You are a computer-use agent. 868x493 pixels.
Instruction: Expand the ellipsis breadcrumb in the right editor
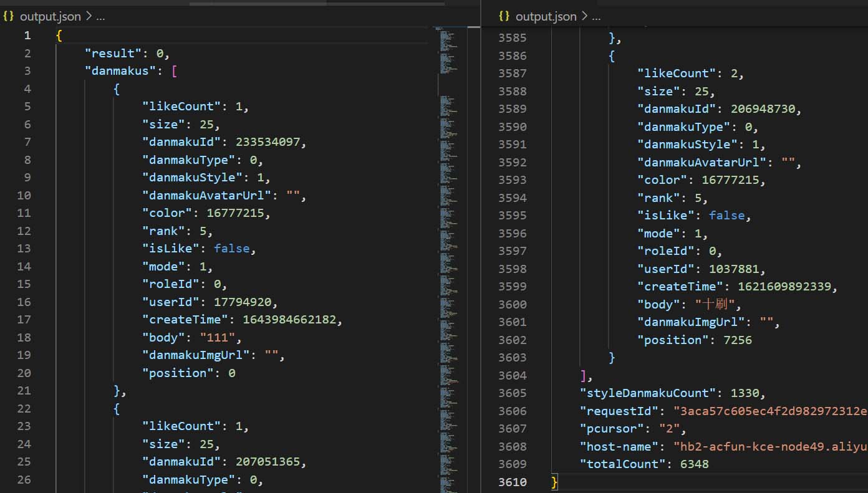point(597,16)
